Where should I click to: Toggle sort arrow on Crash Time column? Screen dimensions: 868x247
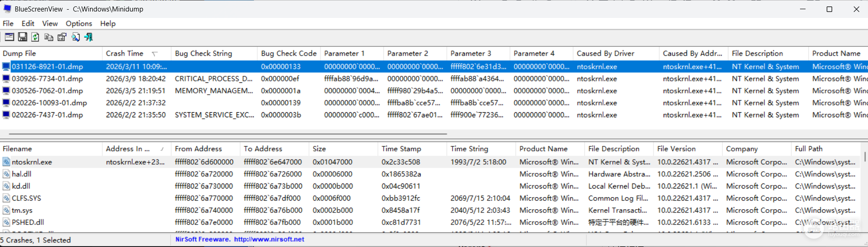(x=155, y=54)
